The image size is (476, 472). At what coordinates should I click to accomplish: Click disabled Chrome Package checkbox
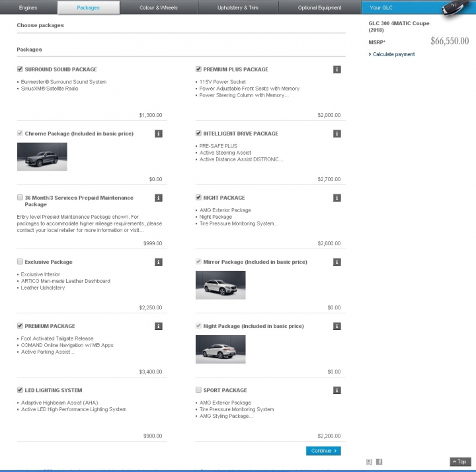[x=20, y=134]
